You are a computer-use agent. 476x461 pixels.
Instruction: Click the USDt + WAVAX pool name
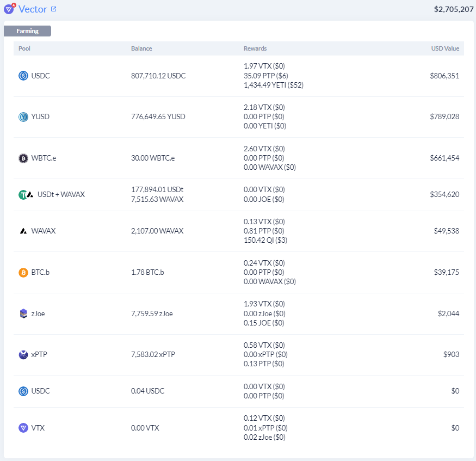click(x=61, y=194)
